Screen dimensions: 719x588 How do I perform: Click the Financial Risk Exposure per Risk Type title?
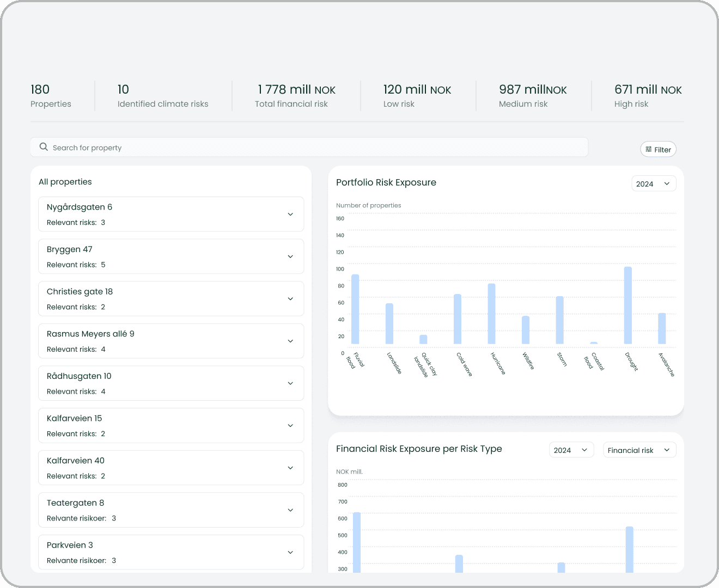tap(419, 449)
